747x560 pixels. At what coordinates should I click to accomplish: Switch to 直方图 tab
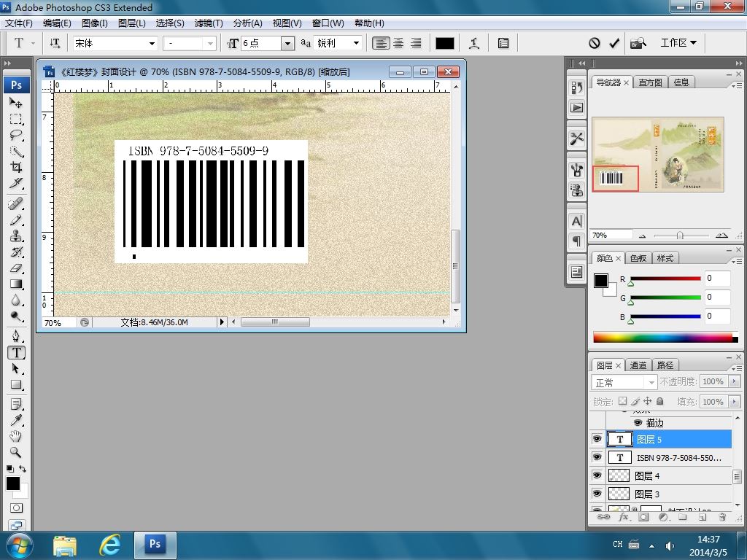(650, 82)
